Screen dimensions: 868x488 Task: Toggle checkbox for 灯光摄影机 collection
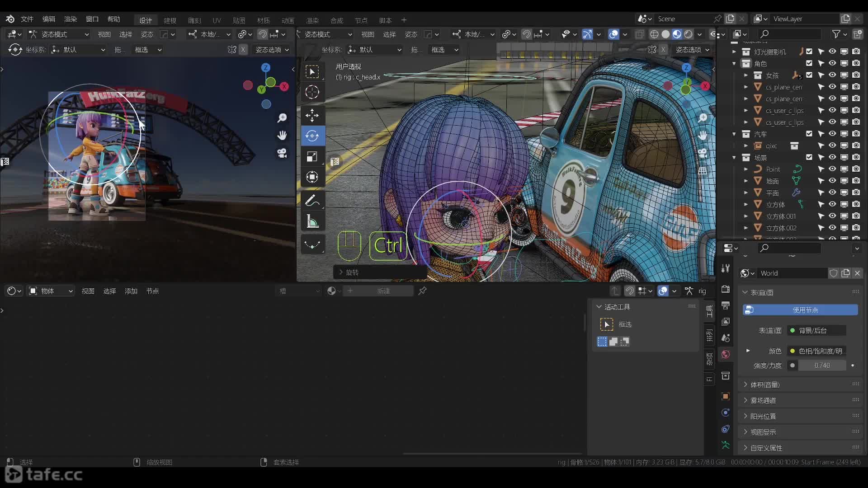click(809, 52)
